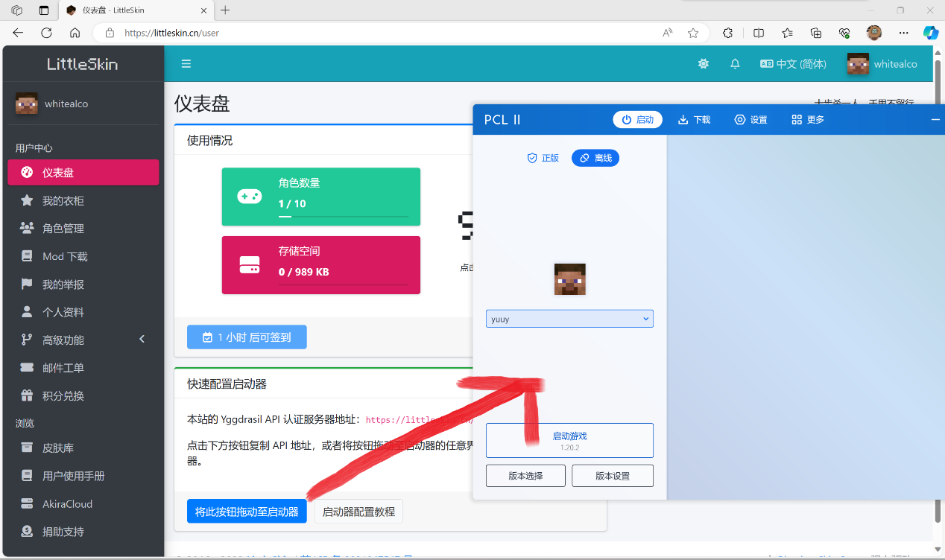This screenshot has width=945, height=560.
Task: Go back in the browser
Action: pos(18,33)
